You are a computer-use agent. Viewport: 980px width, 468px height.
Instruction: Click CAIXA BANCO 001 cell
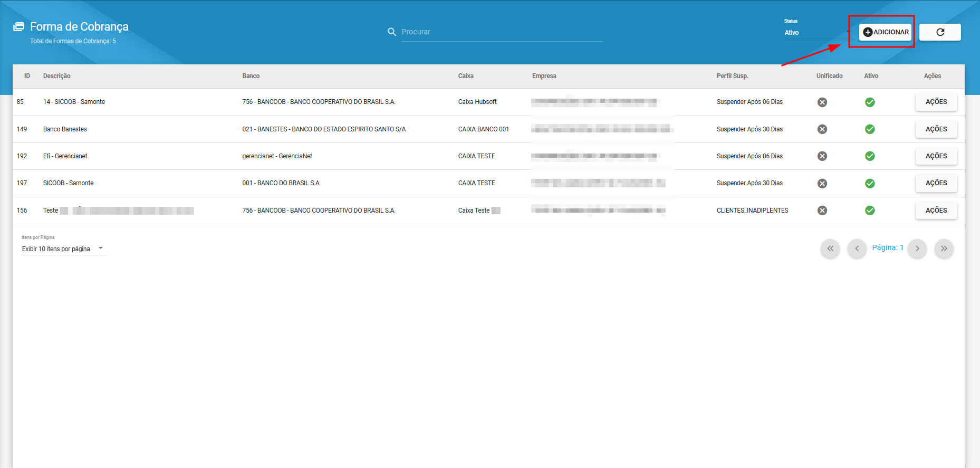pyautogui.click(x=483, y=129)
